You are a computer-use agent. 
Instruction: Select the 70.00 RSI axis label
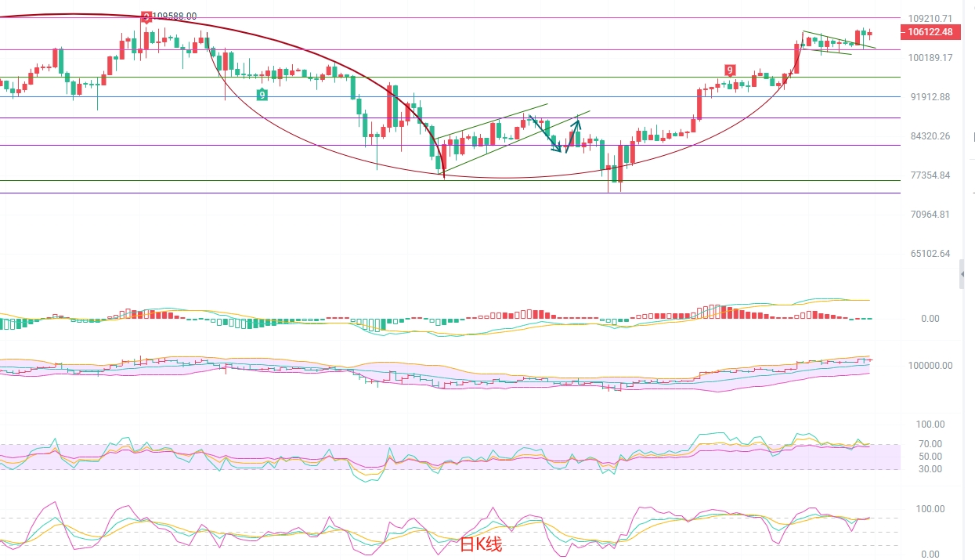[x=930, y=444]
